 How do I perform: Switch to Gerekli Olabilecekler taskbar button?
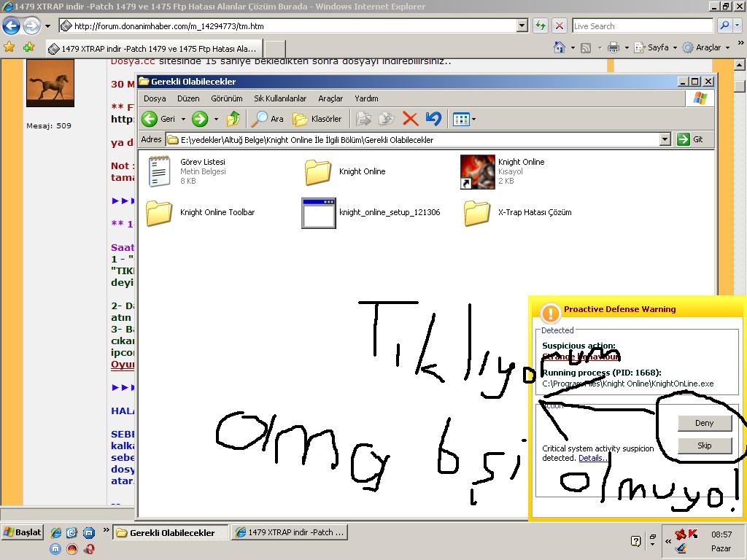pyautogui.click(x=170, y=532)
